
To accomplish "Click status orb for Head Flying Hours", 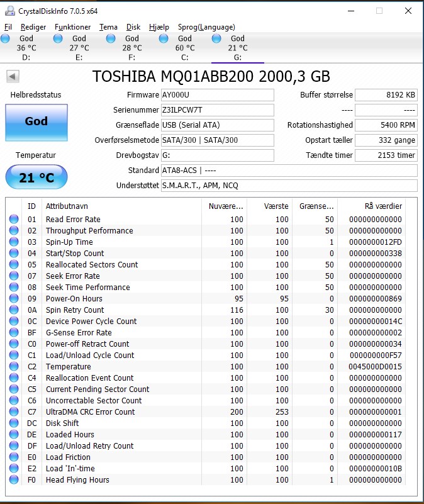I will 14,480.
